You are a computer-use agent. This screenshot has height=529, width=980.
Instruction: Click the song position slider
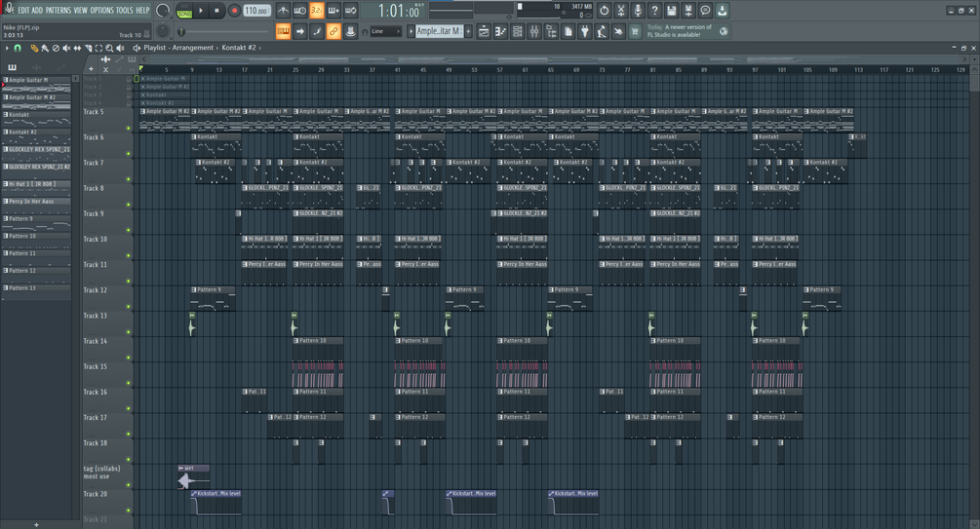223,31
